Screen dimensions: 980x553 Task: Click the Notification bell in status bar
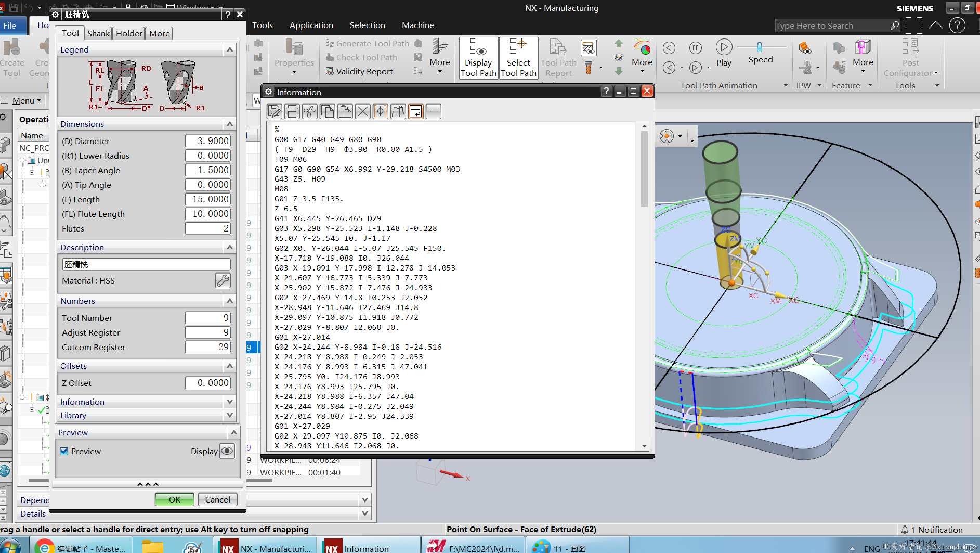point(905,530)
